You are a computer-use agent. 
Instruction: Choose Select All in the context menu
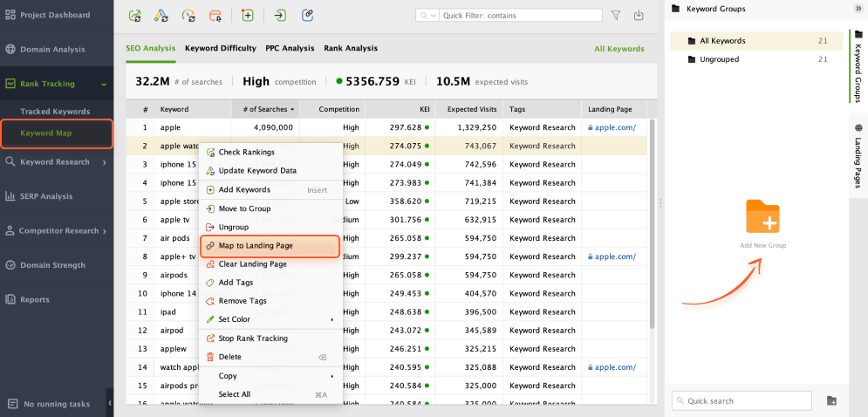270,394
